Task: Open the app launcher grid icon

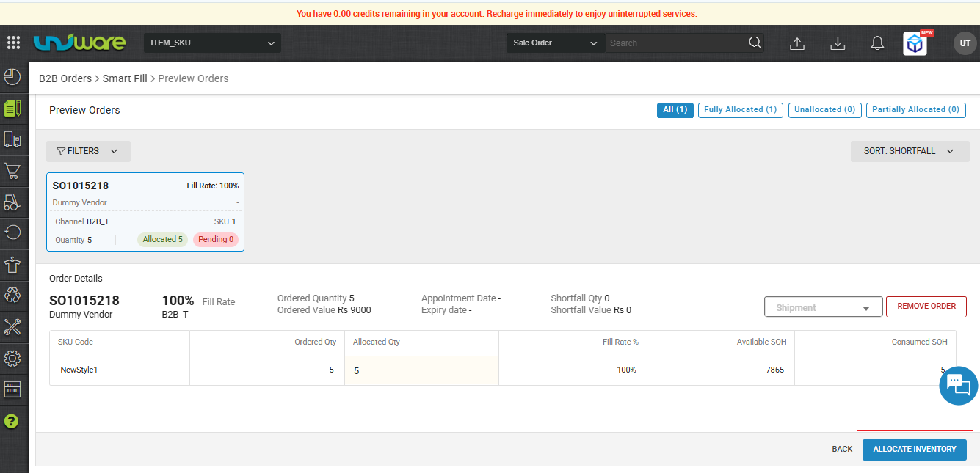Action: 13,43
